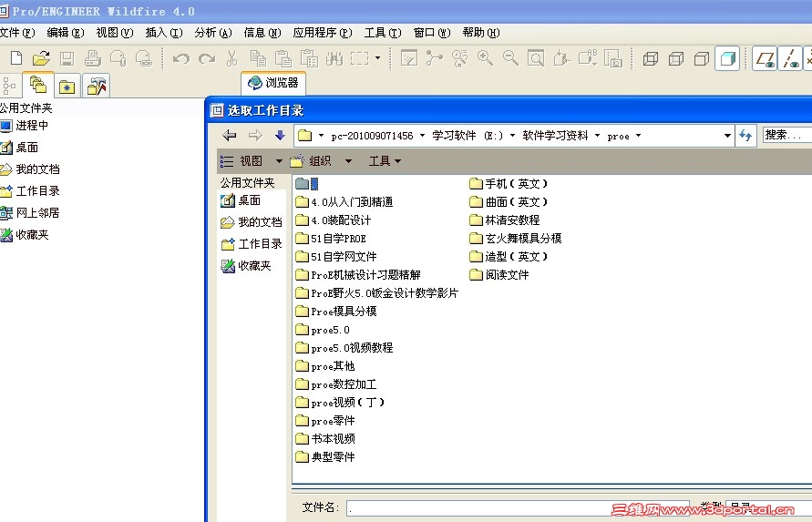The height and width of the screenshot is (522, 812).
Task: Expand dropdown after 学习软件 (E:) in path
Action: 512,136
